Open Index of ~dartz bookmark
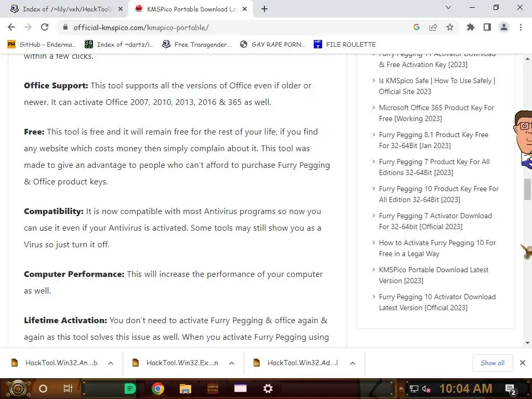 119,45
